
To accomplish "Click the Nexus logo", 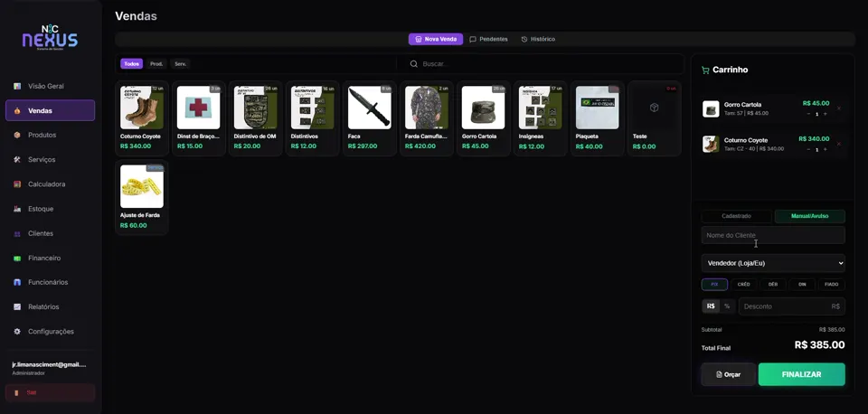I will tap(50, 38).
